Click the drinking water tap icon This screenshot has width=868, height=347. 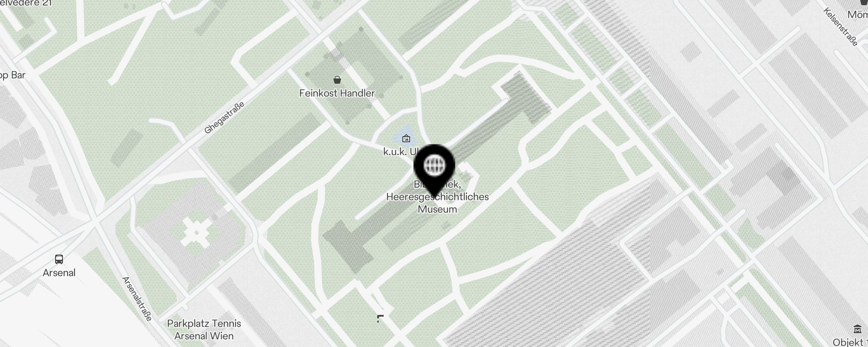[380, 319]
